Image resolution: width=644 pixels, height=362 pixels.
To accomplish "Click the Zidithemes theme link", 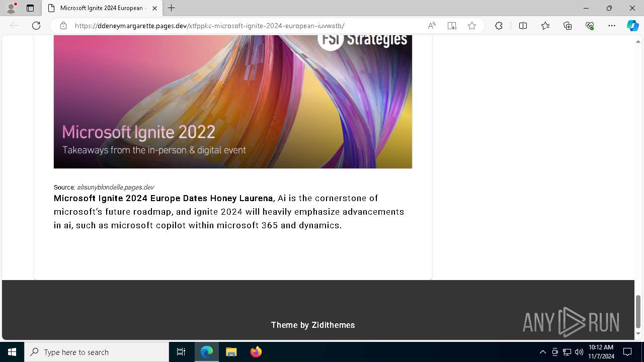I will (x=333, y=325).
